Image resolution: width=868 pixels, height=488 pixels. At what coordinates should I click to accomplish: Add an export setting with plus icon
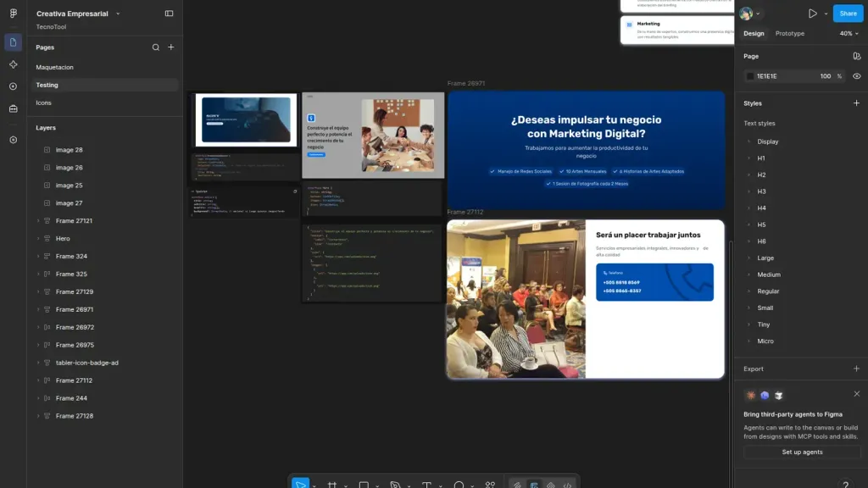856,369
